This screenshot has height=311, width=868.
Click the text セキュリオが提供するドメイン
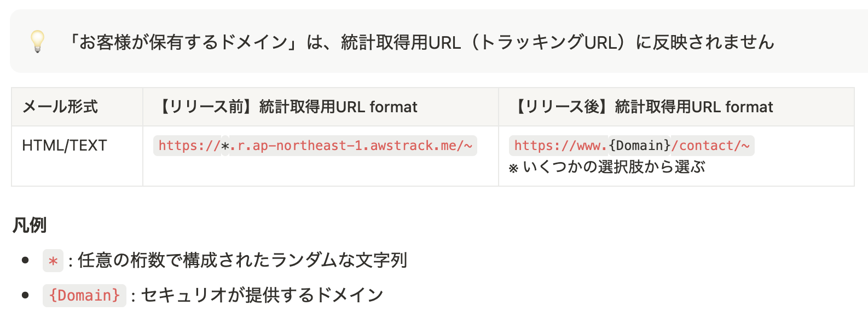click(262, 295)
